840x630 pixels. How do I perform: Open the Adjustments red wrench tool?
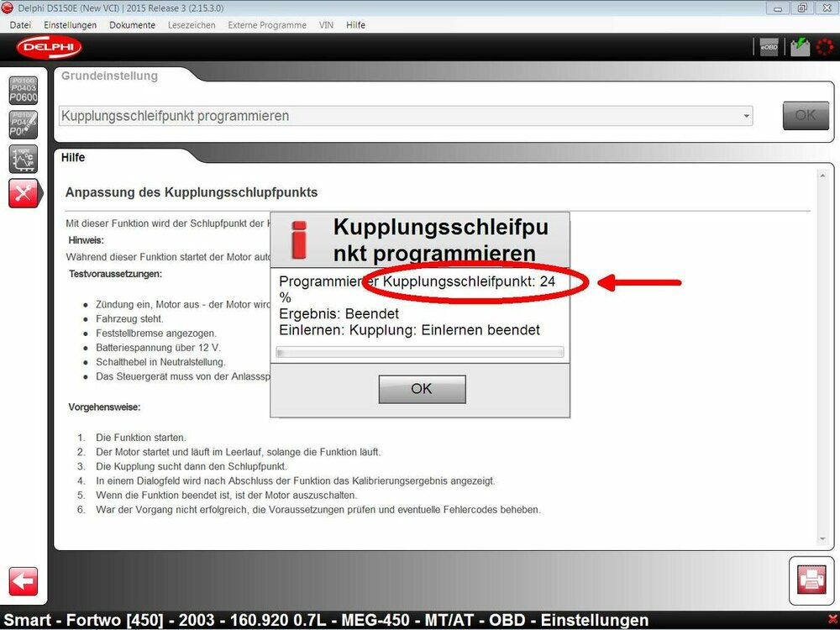click(x=23, y=193)
